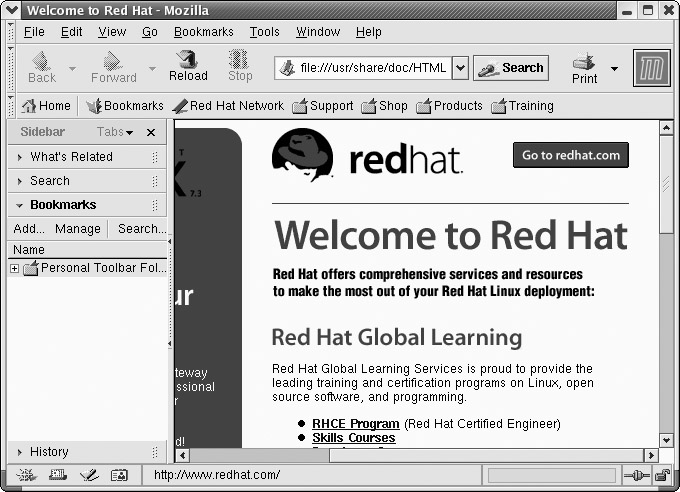Click the security padlock status icon
The height and width of the screenshot is (492, 680).
click(662, 475)
